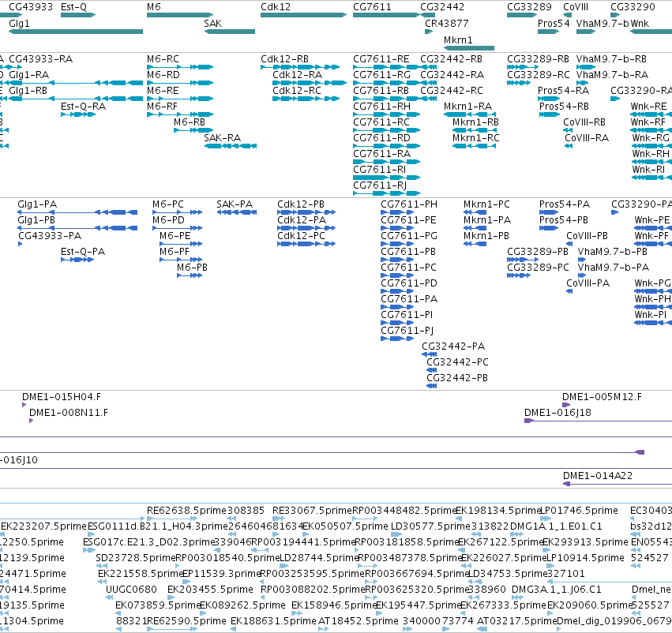This screenshot has height=633, width=672.
Task: Click the CG7611 gene label
Action: (372, 7)
